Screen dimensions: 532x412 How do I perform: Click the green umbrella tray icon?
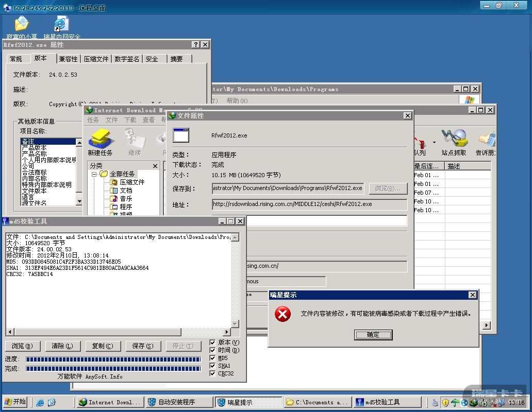tap(455, 403)
